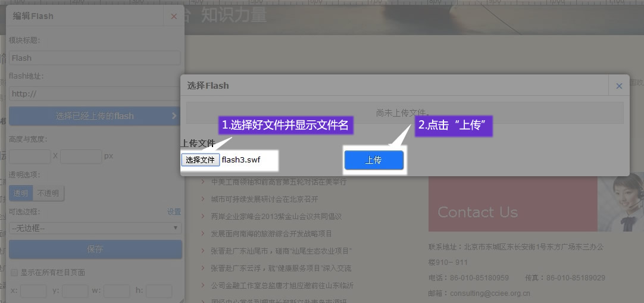Click the h: size input field
Screen dimensions: 644x303
[159, 291]
